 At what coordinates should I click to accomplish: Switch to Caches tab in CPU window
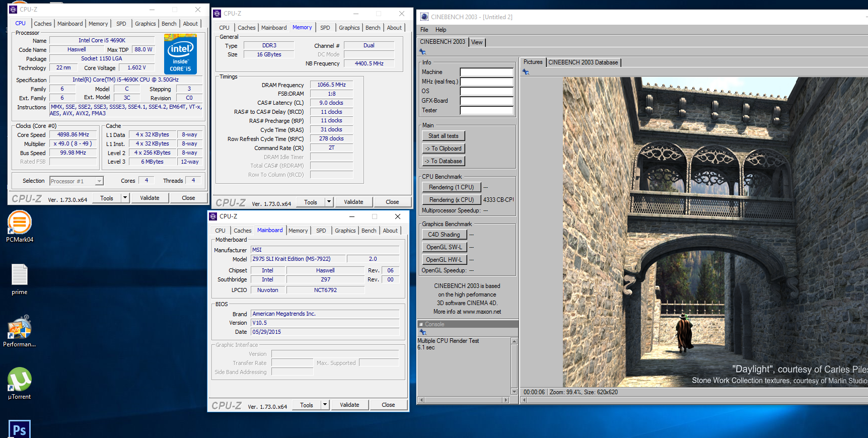coord(43,24)
